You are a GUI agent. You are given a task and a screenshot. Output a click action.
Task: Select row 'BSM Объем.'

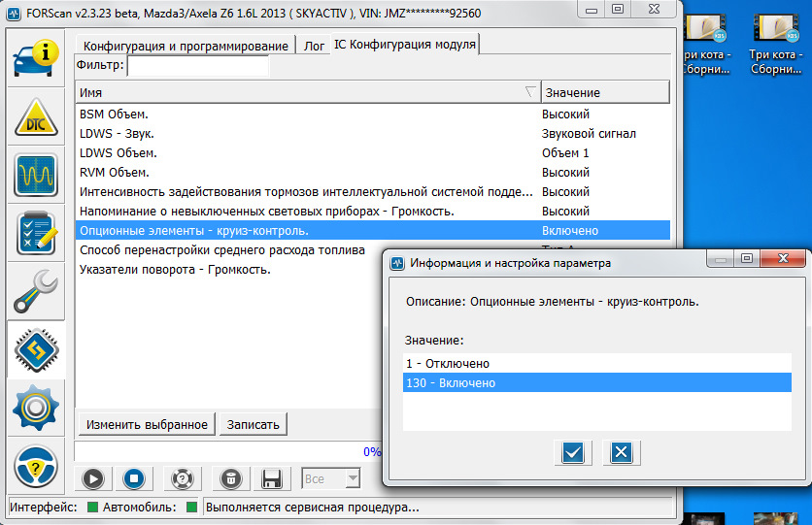[x=372, y=114]
